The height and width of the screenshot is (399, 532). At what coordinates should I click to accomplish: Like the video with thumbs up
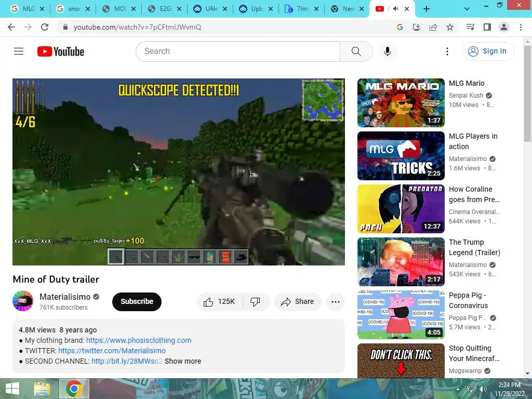pos(219,302)
